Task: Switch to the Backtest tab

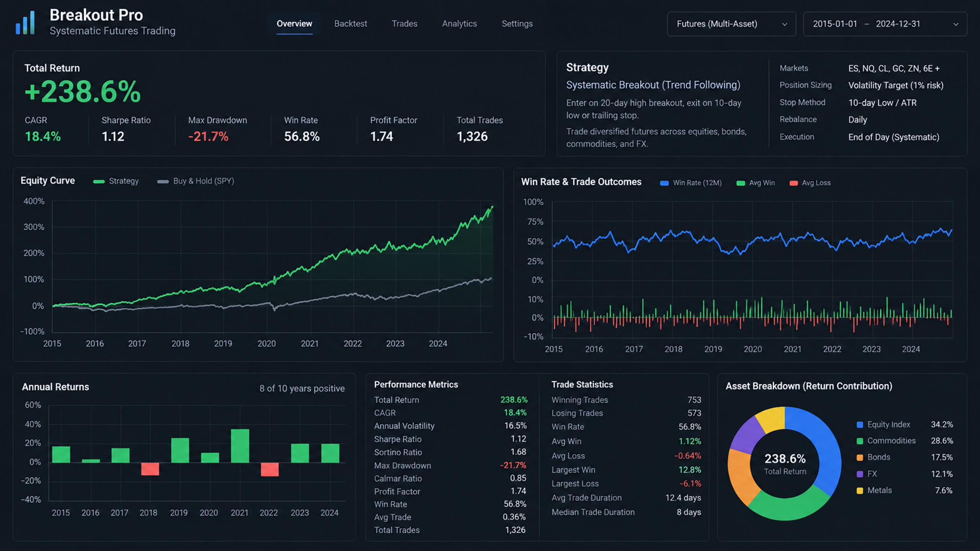Action: [x=350, y=24]
